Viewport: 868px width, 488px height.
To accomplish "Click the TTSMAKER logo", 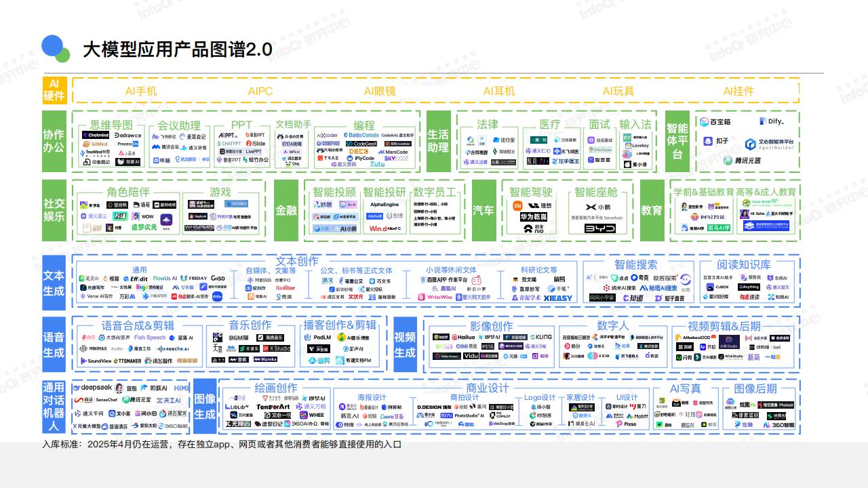I will click(x=127, y=361).
